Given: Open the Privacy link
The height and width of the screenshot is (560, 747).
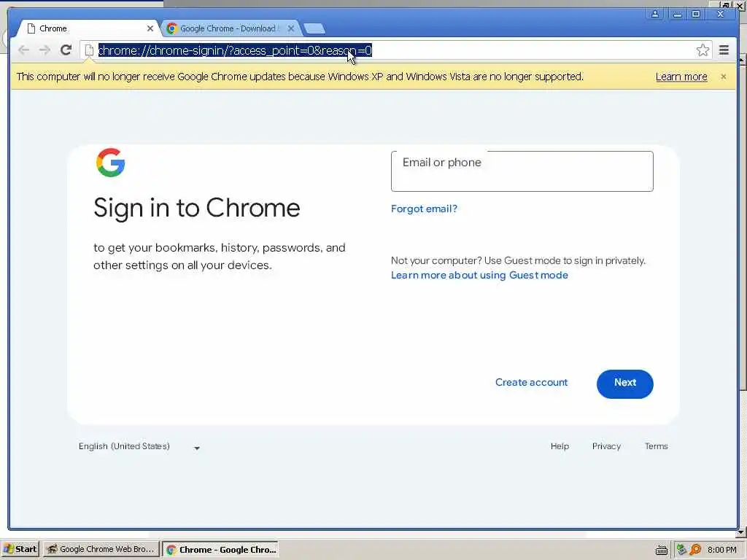Looking at the screenshot, I should (606, 446).
